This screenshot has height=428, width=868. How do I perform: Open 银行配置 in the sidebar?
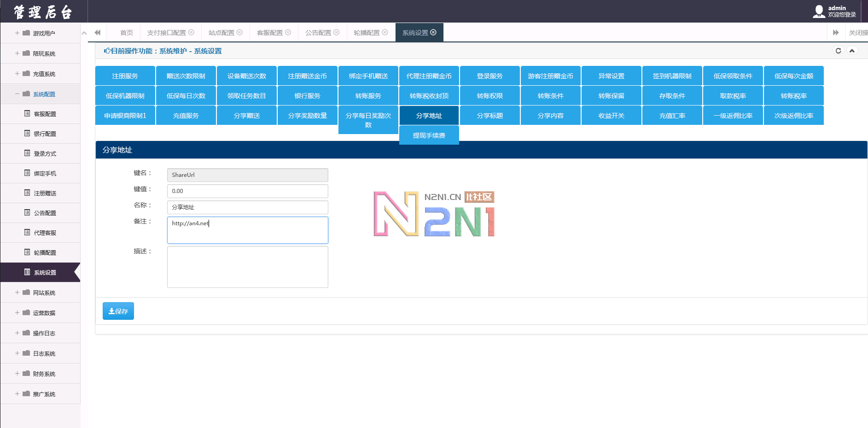click(x=45, y=134)
